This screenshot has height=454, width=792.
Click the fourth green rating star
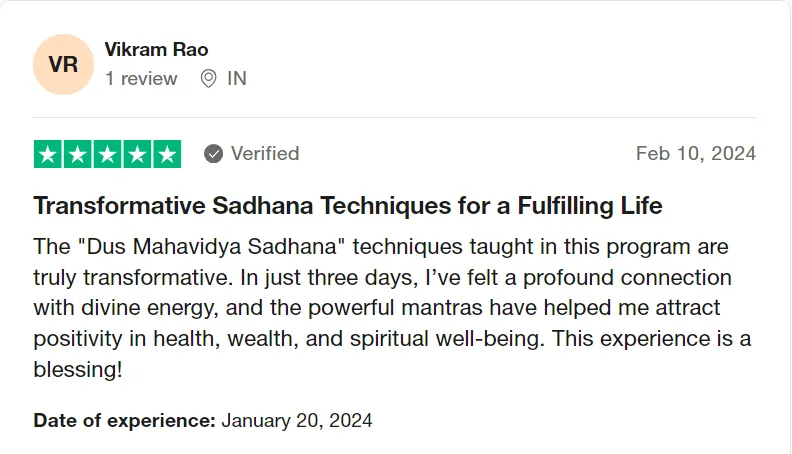tap(137, 154)
